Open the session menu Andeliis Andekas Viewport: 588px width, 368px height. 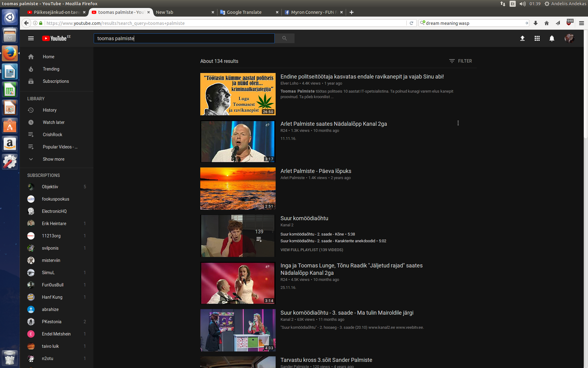tap(565, 4)
